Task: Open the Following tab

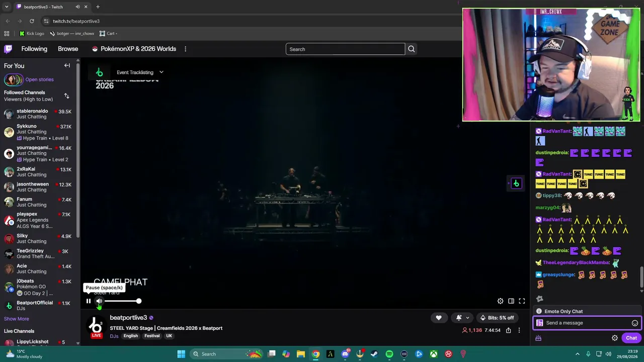Action: 34,49
